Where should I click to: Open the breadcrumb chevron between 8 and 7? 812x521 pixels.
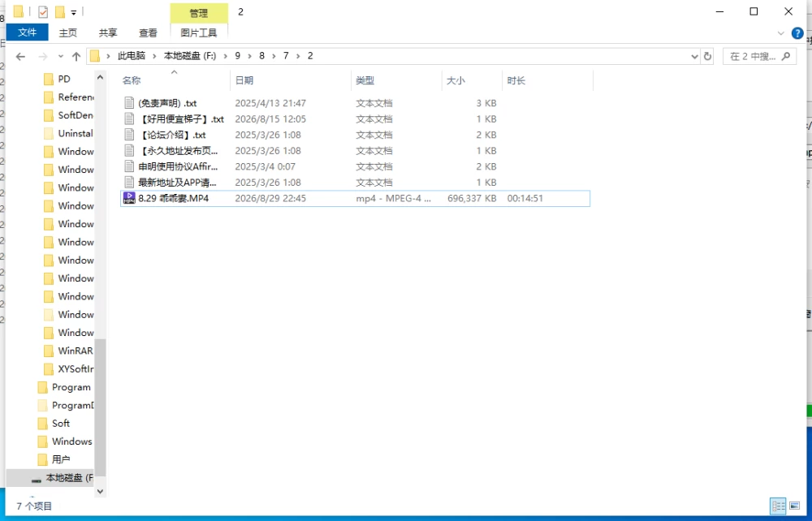click(x=274, y=56)
